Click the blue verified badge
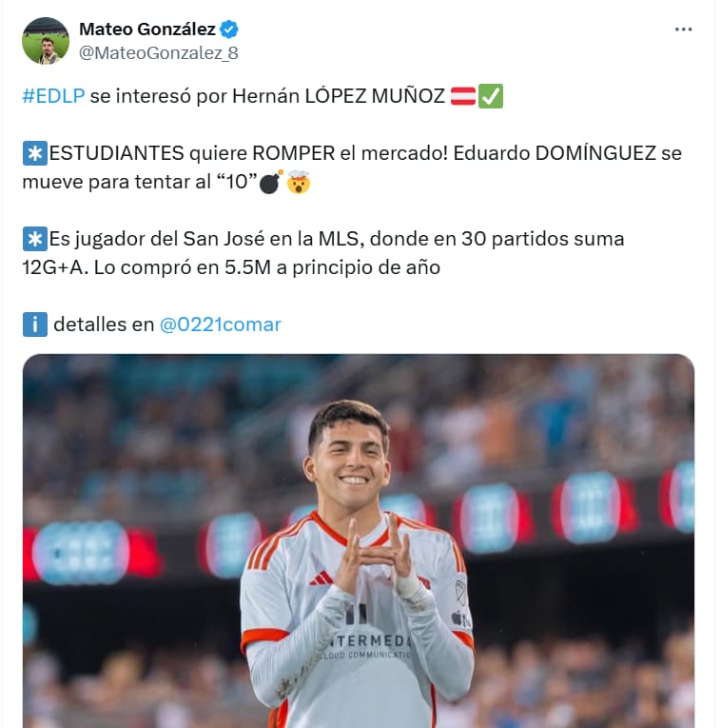This screenshot has height=728, width=721. [228, 30]
